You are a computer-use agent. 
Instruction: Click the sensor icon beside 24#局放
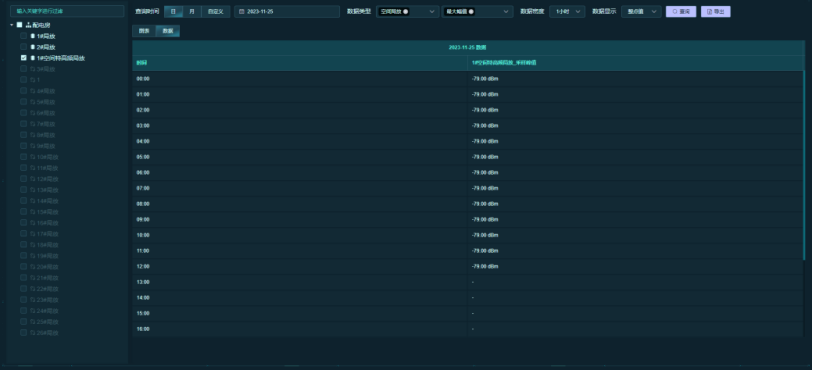pyautogui.click(x=33, y=311)
